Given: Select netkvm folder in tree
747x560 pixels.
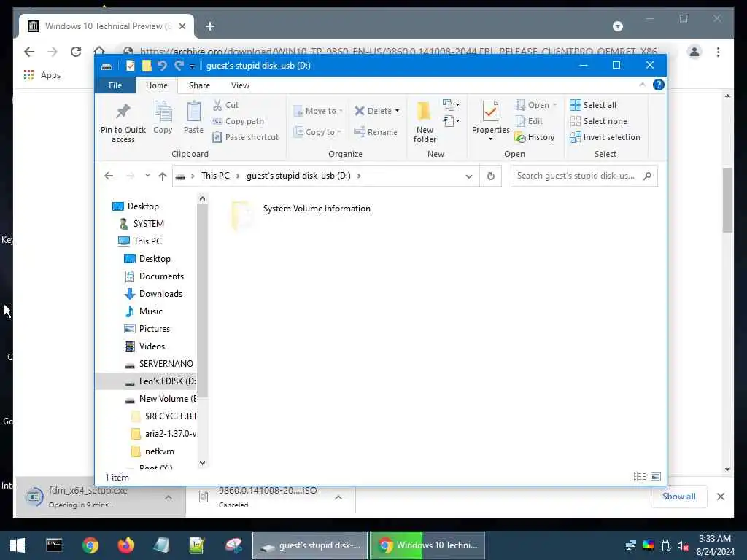Looking at the screenshot, I should (153, 451).
